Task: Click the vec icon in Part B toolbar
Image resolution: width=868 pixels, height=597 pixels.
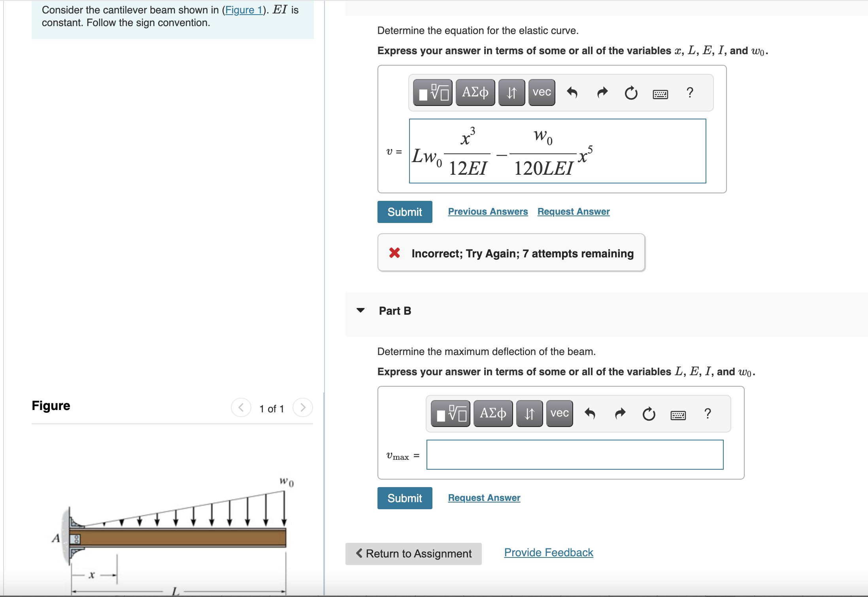Action: (x=559, y=414)
